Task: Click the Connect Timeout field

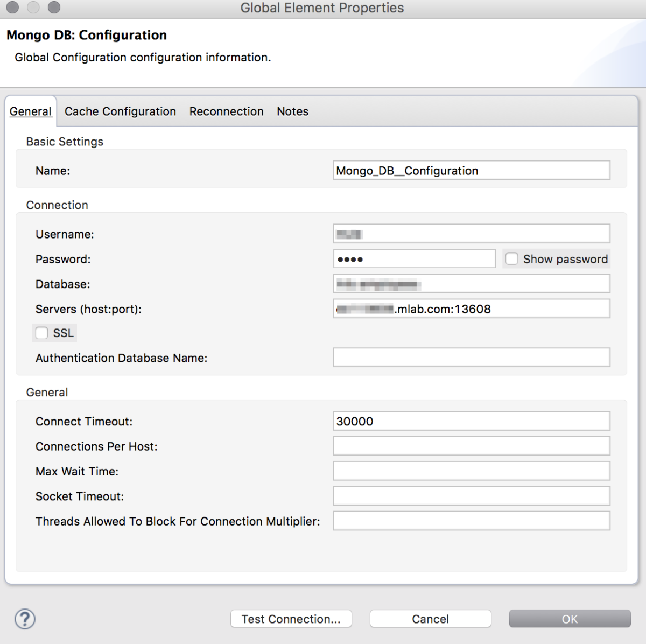Action: point(471,421)
